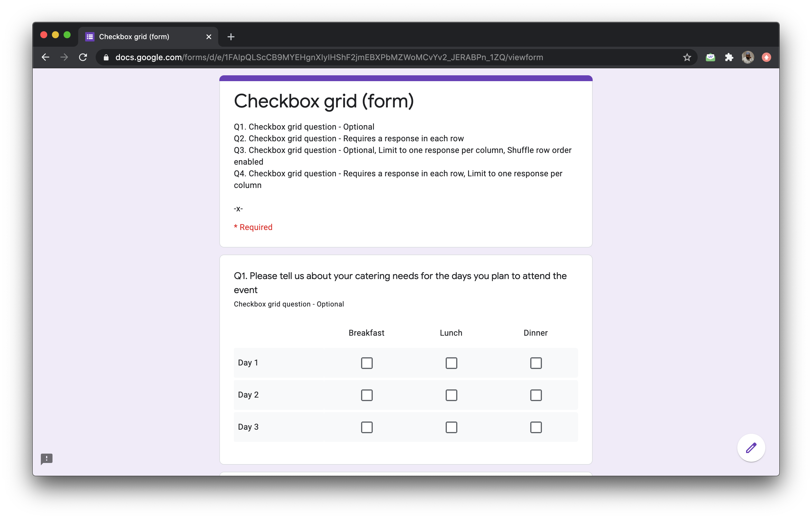Screen dimensions: 812x519
Task: Click the bookmark/star icon in address bar
Action: [x=687, y=58]
